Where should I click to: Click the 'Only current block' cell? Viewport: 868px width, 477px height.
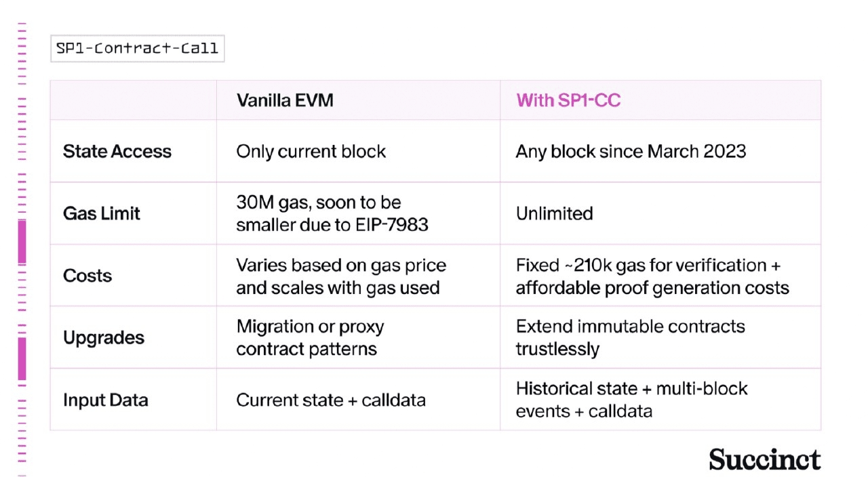pyautogui.click(x=311, y=151)
